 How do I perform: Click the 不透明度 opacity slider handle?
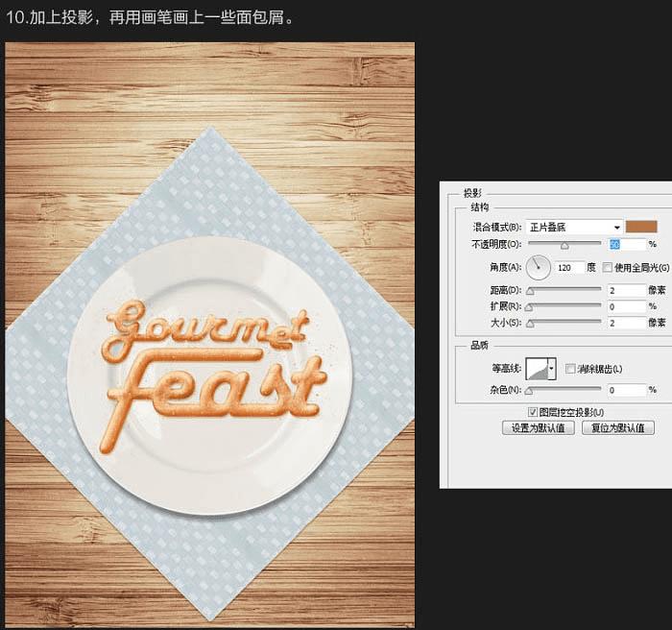[564, 246]
